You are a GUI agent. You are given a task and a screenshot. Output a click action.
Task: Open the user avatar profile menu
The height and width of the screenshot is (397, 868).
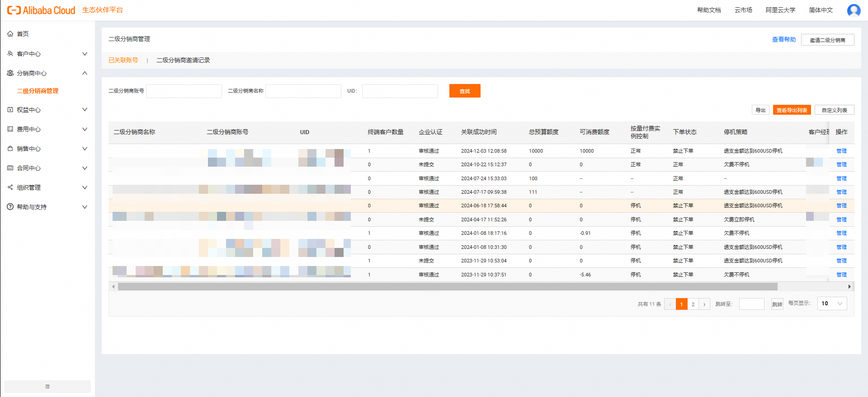coord(854,10)
